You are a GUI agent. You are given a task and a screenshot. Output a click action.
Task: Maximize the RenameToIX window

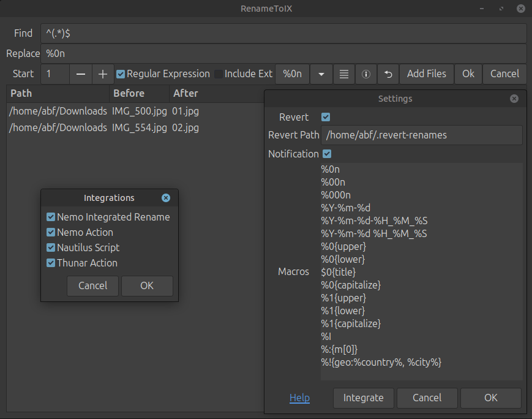501,9
